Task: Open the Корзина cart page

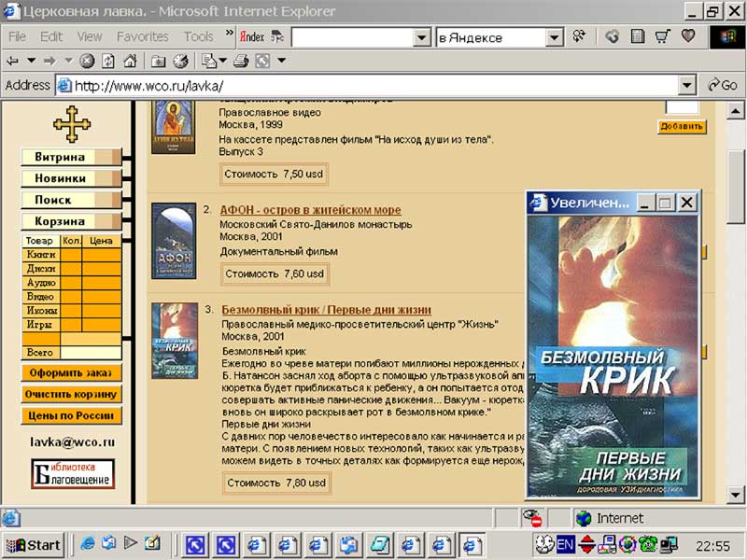Action: pos(71,221)
